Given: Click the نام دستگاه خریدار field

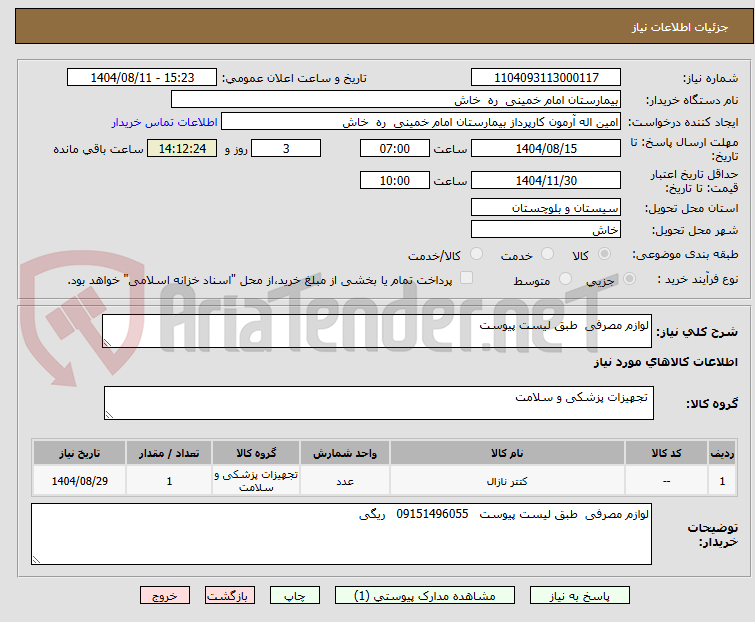Looking at the screenshot, I should [x=396, y=100].
